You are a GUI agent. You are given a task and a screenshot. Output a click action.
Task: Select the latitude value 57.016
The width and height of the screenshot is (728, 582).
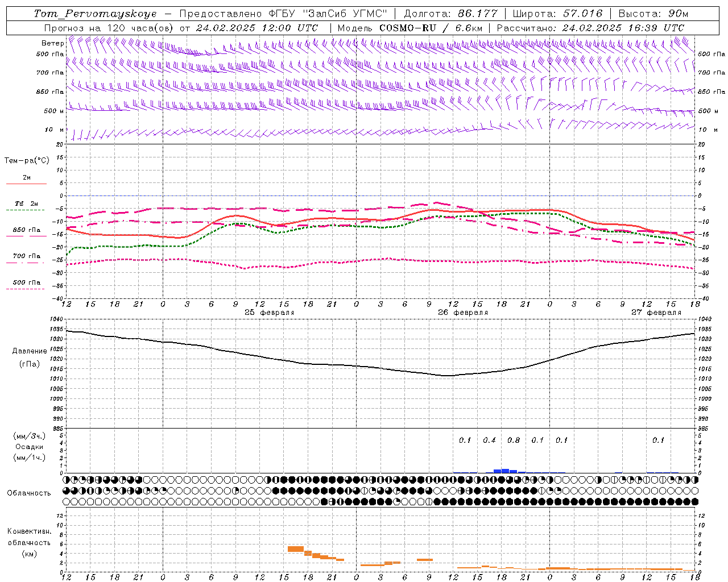(x=582, y=14)
